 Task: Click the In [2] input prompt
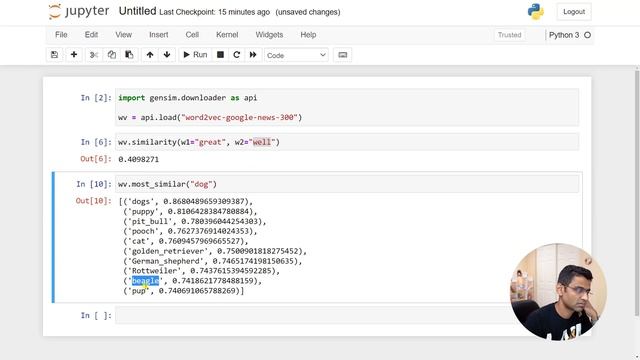pos(96,98)
